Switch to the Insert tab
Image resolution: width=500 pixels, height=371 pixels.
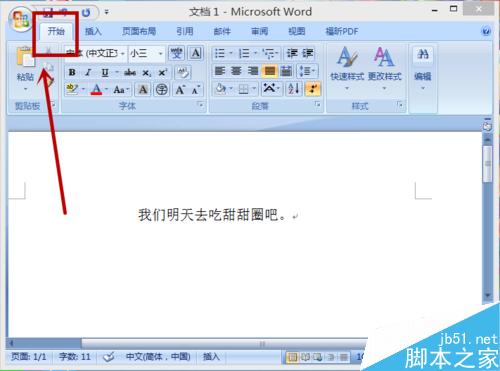click(x=93, y=31)
